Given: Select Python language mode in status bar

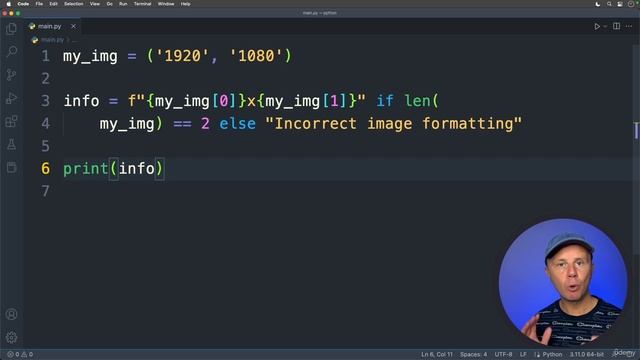Looking at the screenshot, I should pos(552,354).
